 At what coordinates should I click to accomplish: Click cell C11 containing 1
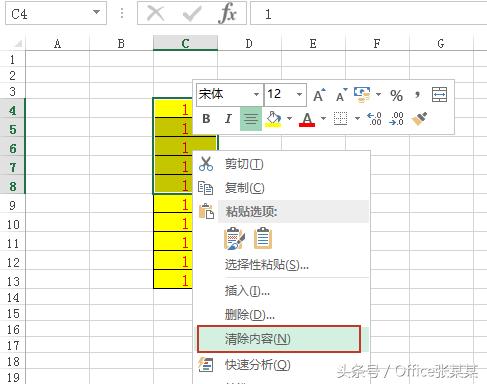tap(173, 241)
